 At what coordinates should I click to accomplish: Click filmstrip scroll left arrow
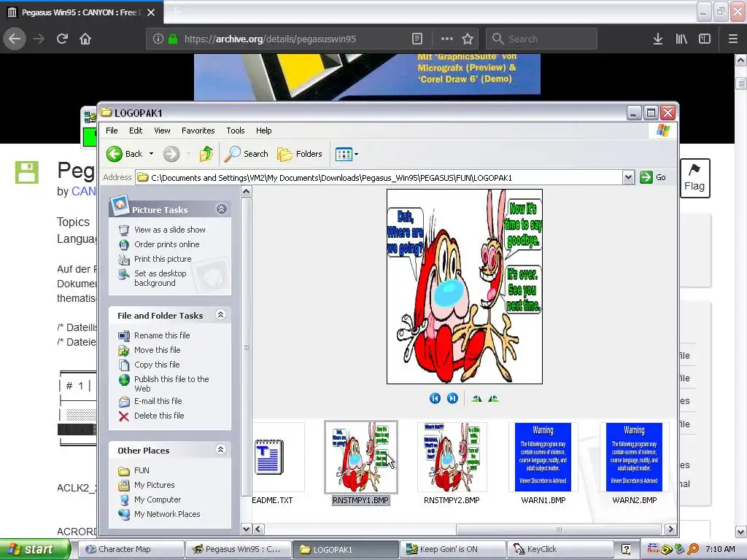258,529
